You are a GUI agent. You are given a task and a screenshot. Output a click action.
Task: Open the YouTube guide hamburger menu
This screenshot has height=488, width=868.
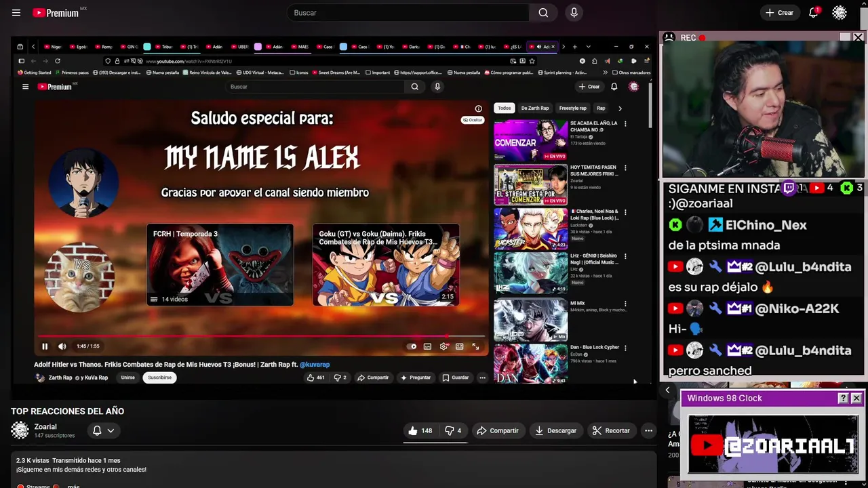(16, 13)
